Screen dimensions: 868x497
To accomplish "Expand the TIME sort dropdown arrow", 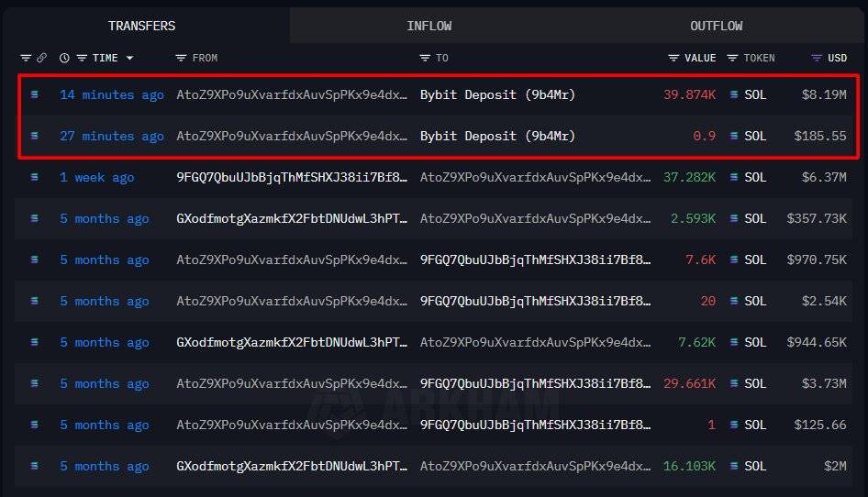I will 129,58.
